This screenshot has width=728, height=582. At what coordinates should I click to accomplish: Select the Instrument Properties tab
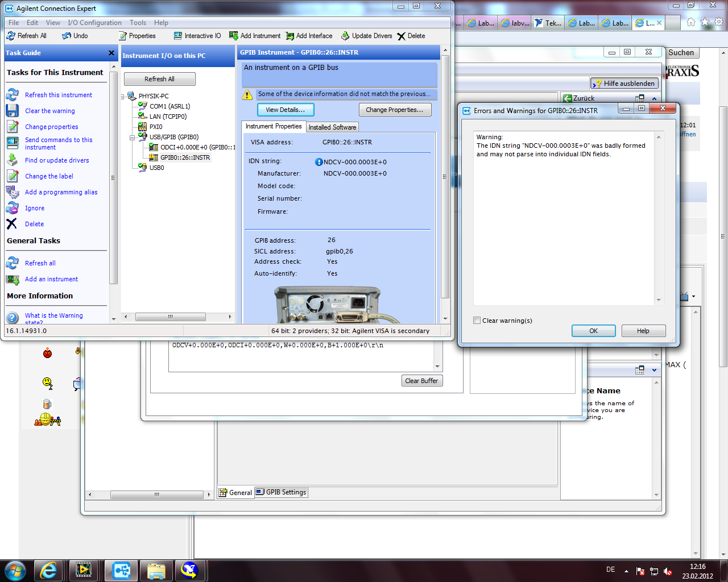(274, 126)
